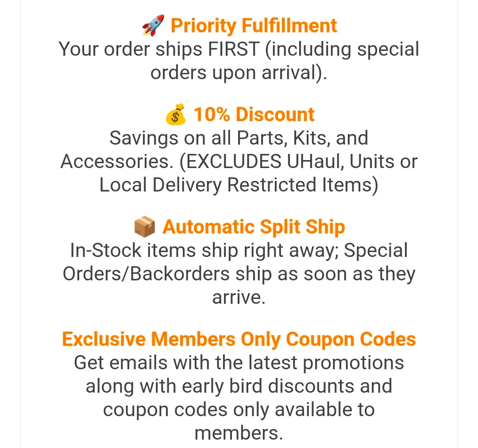Open "Exclusive Members Only Coupon Codes" heading
The image size is (478, 448).
click(x=239, y=339)
